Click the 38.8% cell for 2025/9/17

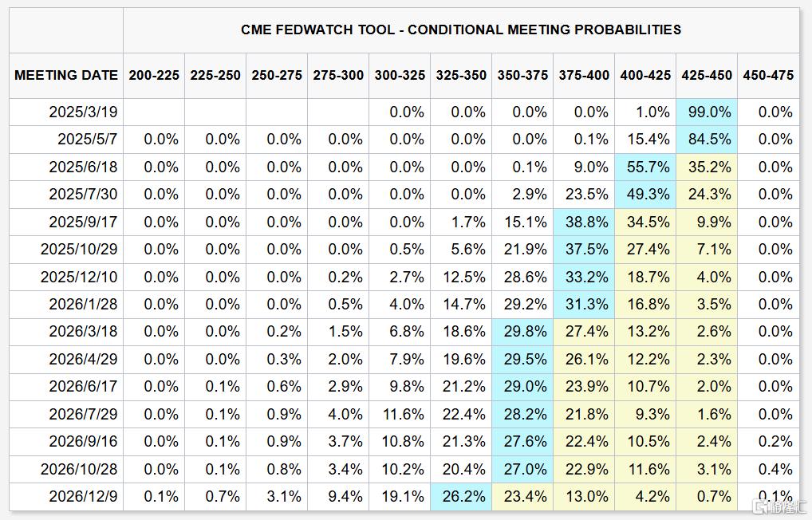584,222
